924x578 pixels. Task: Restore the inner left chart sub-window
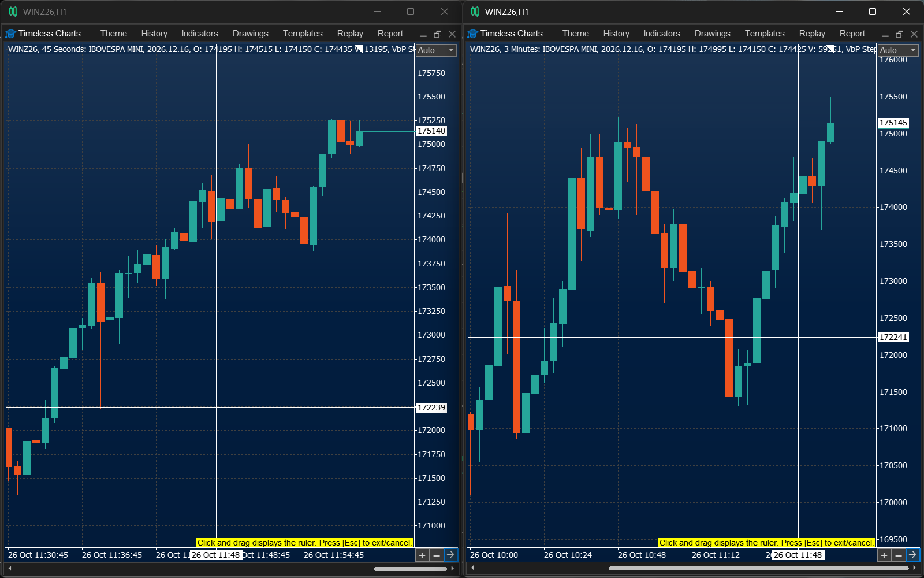[x=438, y=34]
